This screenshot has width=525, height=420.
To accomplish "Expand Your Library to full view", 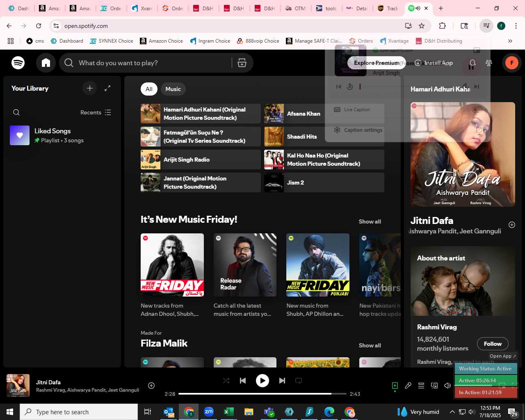I will point(107,88).
